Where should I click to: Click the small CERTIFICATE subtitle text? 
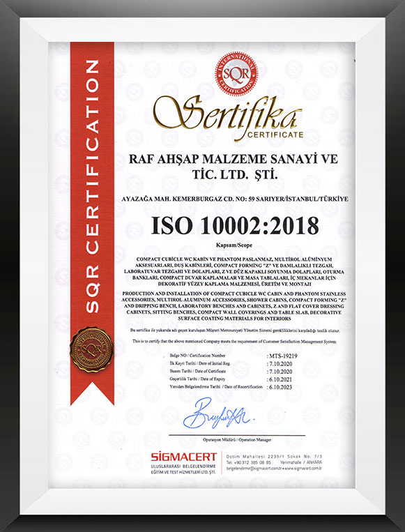[275, 135]
